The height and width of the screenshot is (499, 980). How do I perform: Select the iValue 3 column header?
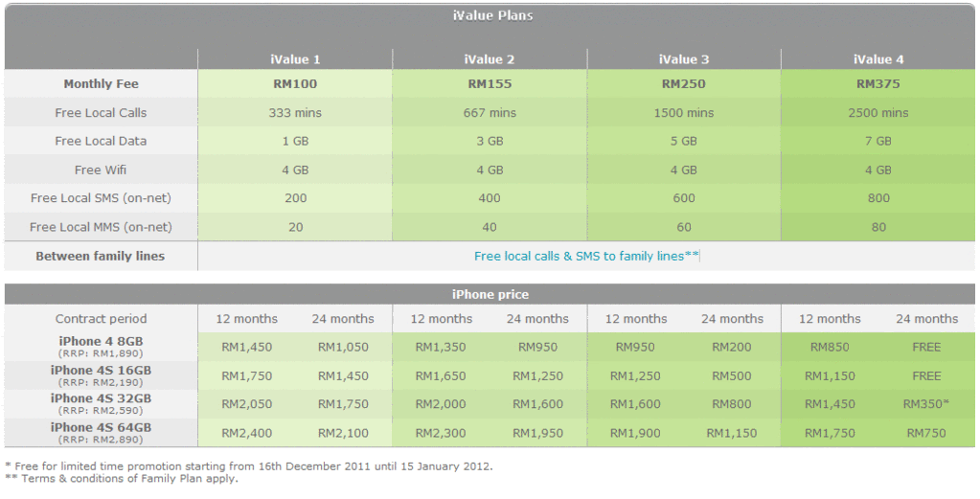(x=684, y=59)
